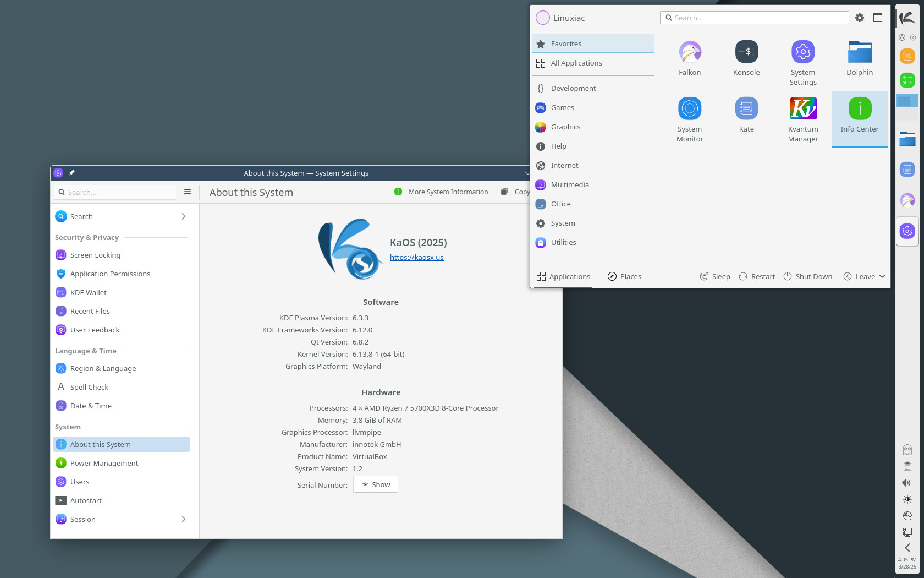This screenshot has width=924, height=578.
Task: Open the volume icon in system tray
Action: [x=907, y=483]
